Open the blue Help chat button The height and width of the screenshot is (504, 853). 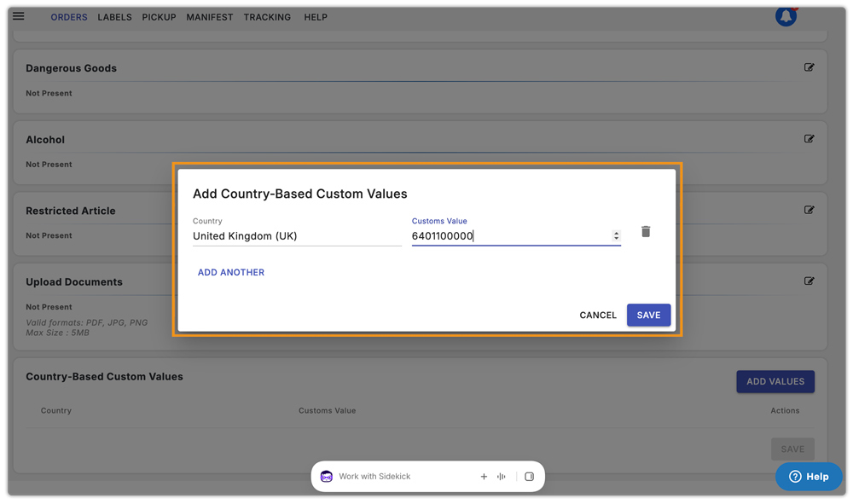pos(809,477)
